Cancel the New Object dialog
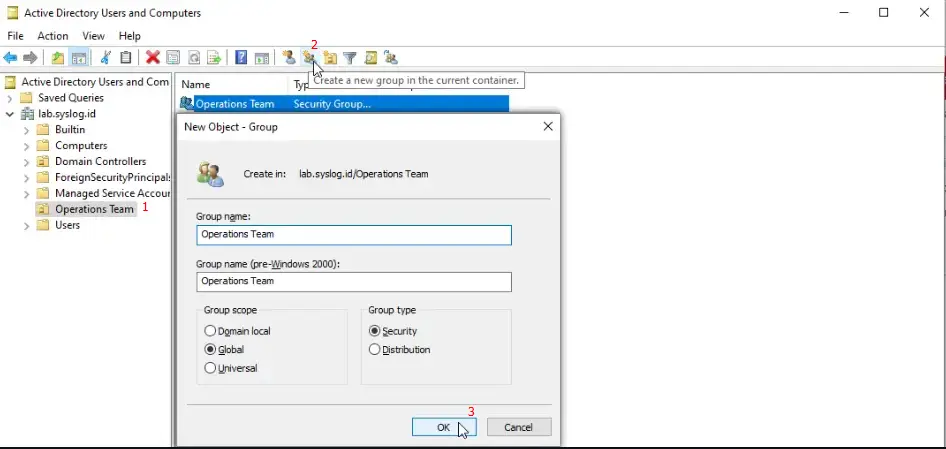Image resolution: width=946 pixels, height=449 pixels. tap(519, 427)
